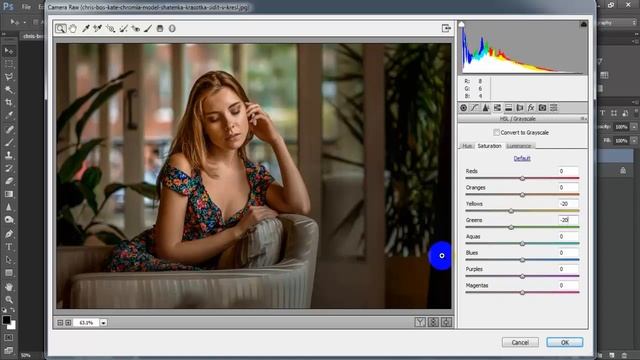Viewport: 640px width, 360px height.
Task: Toggle before/after view Y button
Action: pyautogui.click(x=420, y=322)
